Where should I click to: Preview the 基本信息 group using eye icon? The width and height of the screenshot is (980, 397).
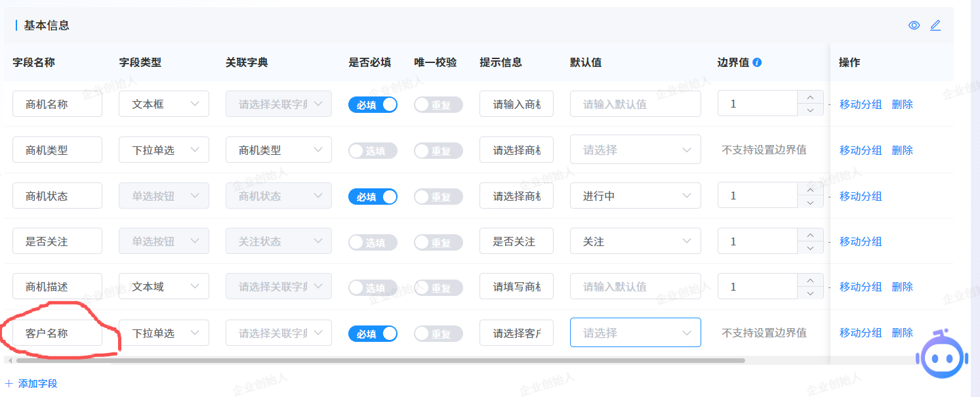point(914,26)
